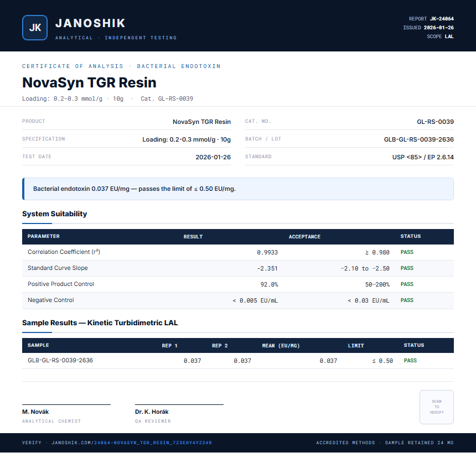Select the result value 0.9933
The width and height of the screenshot is (476, 468).
pyautogui.click(x=267, y=252)
